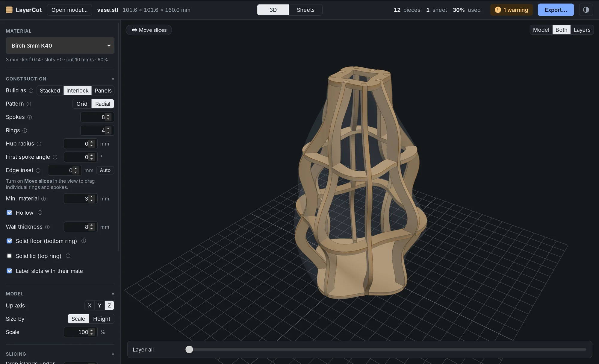
Task: Click the First spoke angle info icon
Action: [x=55, y=157]
